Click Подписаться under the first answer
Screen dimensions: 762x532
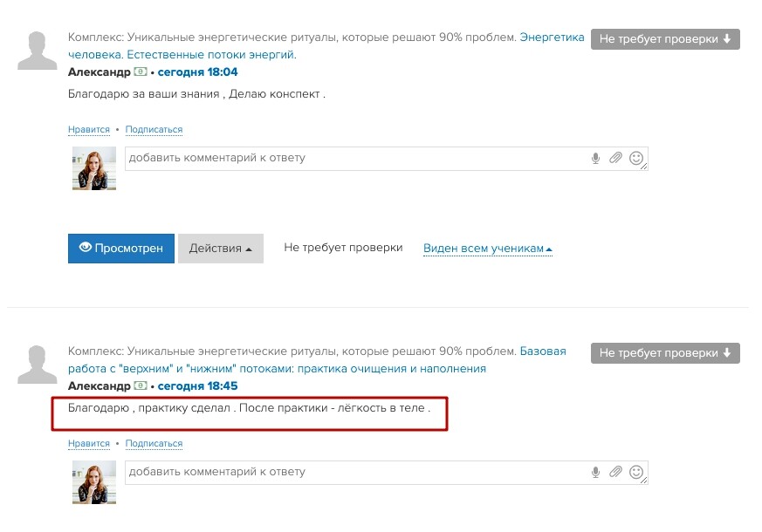154,130
